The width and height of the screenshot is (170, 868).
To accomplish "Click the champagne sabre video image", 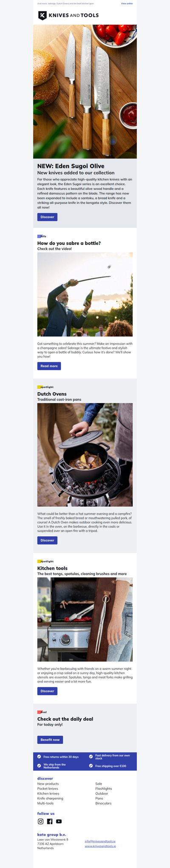I will tap(85, 294).
